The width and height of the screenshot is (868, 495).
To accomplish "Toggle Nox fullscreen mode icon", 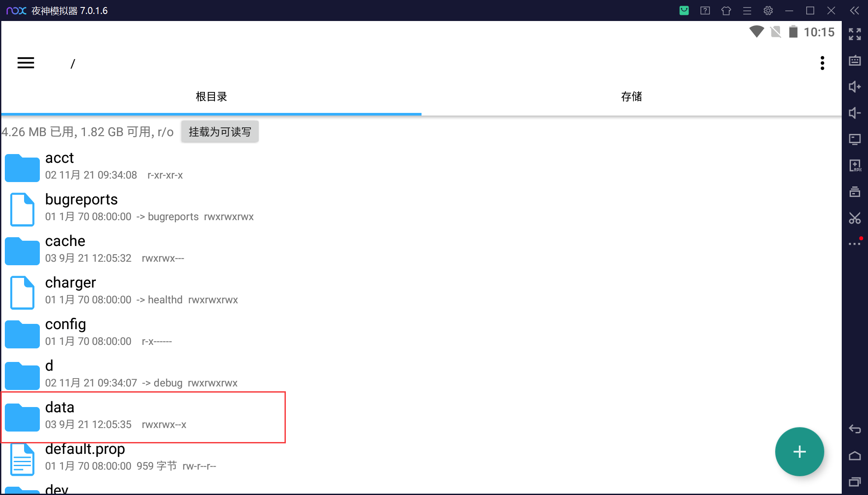I will click(x=855, y=34).
